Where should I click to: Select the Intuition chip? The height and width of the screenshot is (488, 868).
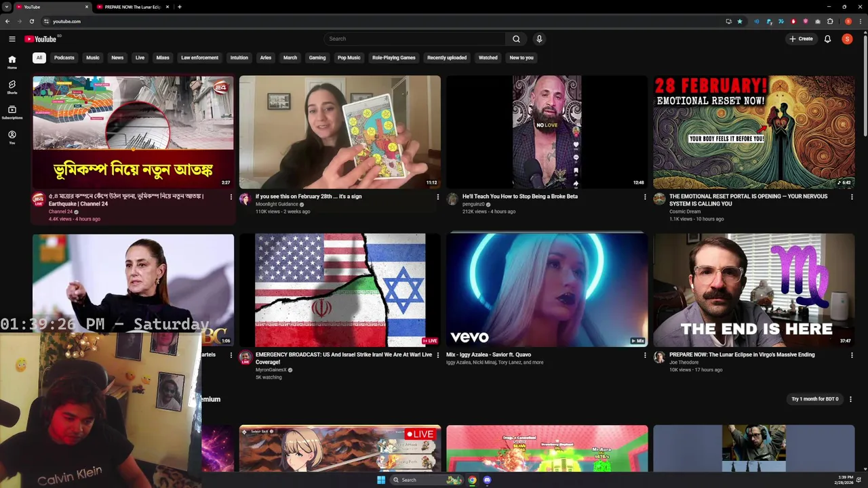pos(239,58)
